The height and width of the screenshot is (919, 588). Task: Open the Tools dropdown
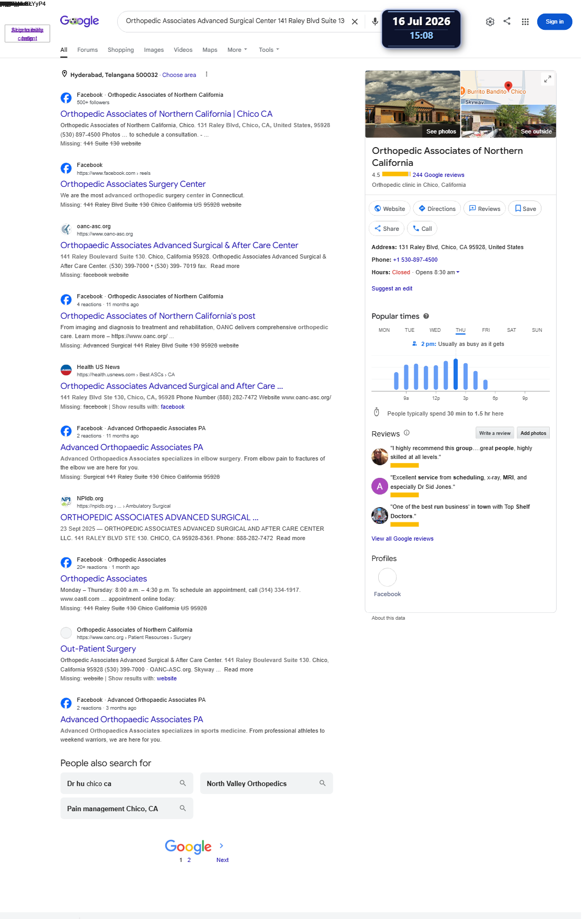[x=269, y=50]
